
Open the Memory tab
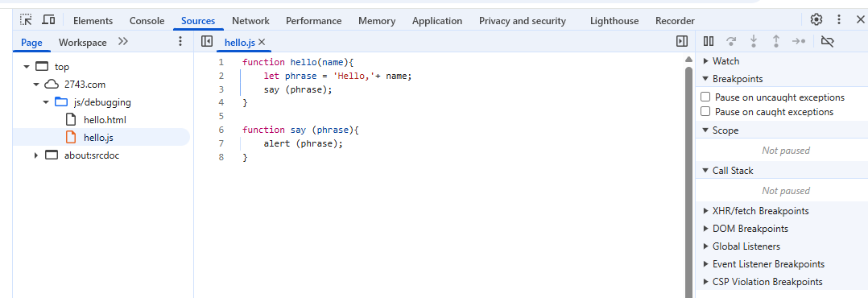tap(377, 20)
